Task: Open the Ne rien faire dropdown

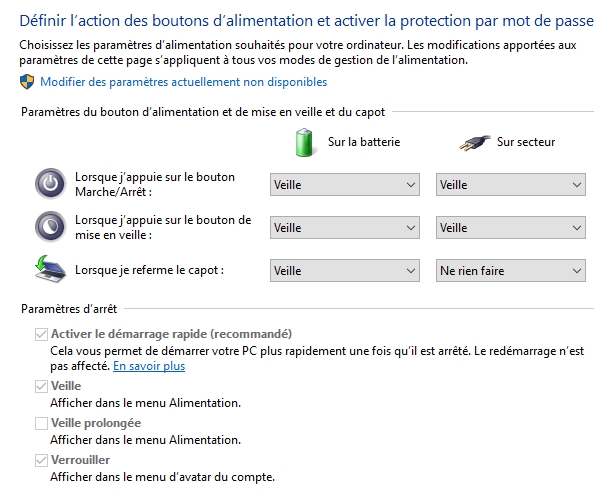Action: pos(511,270)
